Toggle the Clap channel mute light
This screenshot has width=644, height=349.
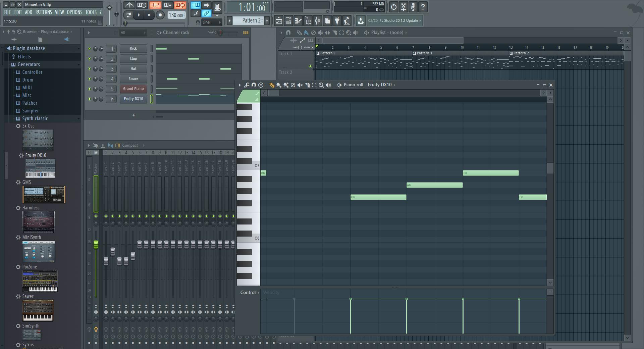[89, 59]
